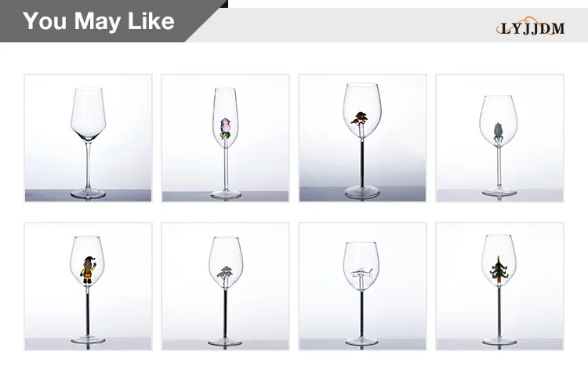Click the round base of shark glass
Image resolution: width=588 pixels, height=370 pixels.
click(361, 342)
